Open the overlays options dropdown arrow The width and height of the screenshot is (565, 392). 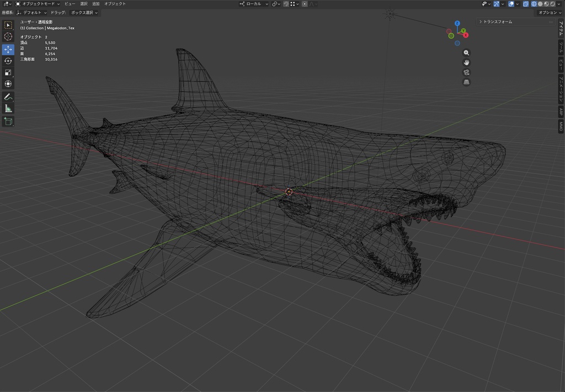(518, 4)
